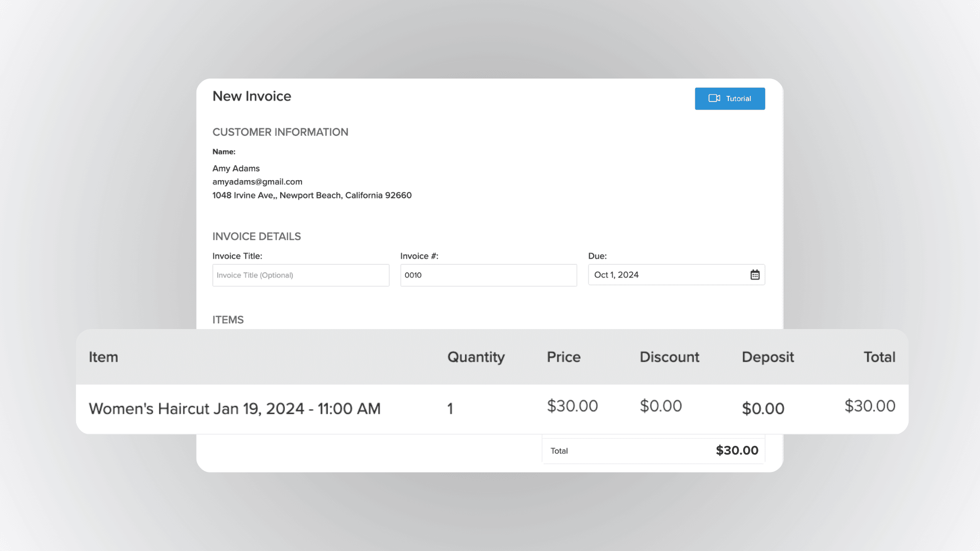
Task: Select the Invoice # field showing 0010
Action: pos(488,275)
